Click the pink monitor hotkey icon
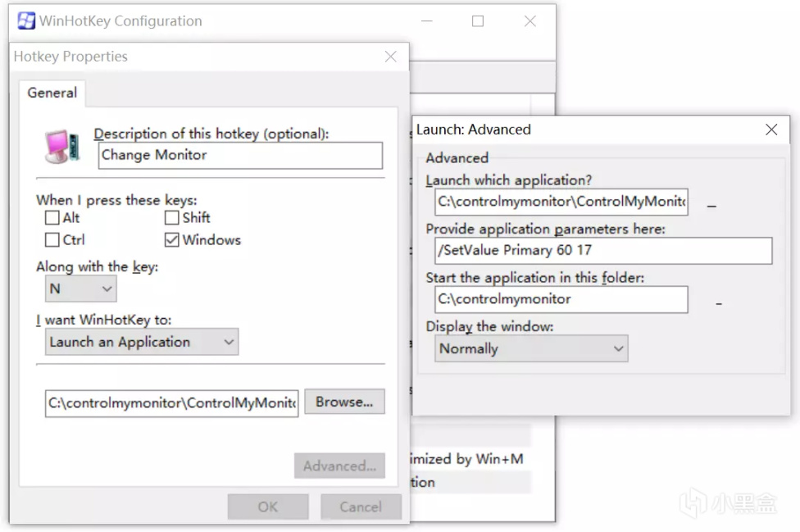Image resolution: width=800 pixels, height=532 pixels. (63, 147)
